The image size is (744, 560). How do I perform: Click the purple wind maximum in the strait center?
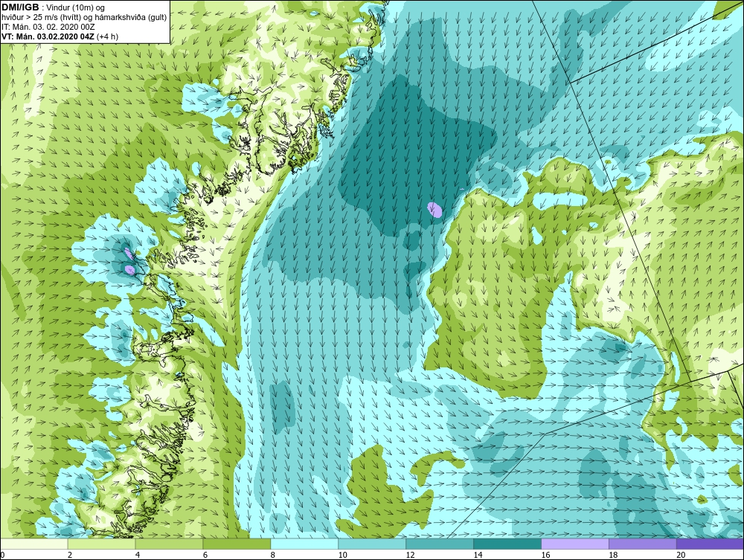point(434,210)
